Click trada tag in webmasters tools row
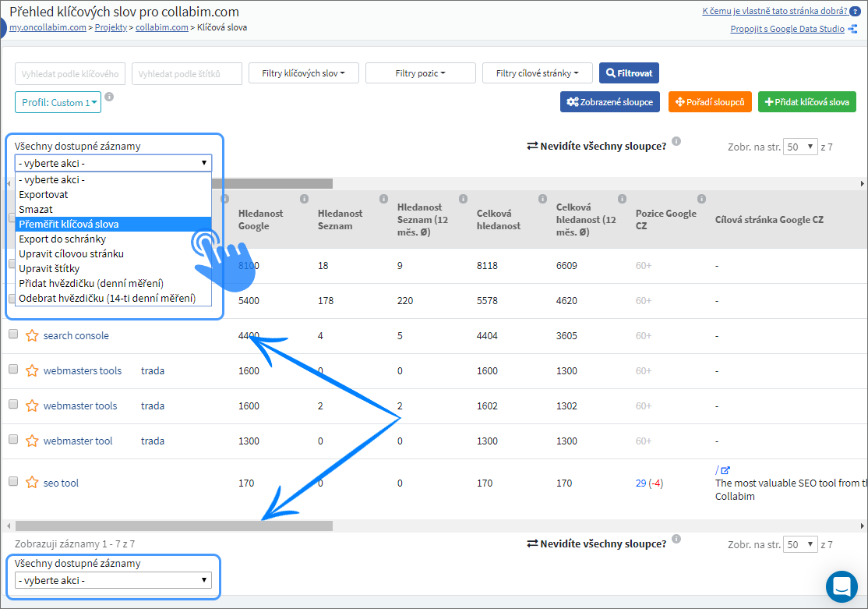 [x=153, y=370]
